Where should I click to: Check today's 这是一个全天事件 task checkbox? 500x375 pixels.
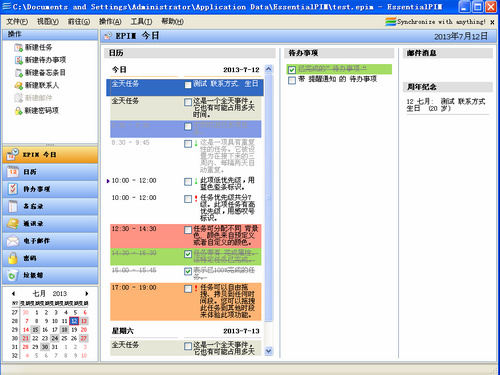click(x=188, y=102)
